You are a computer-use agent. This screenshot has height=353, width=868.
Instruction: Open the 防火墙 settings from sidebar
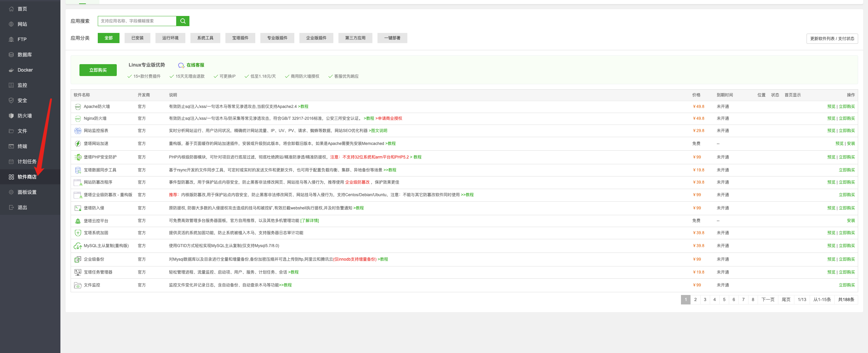click(25, 115)
